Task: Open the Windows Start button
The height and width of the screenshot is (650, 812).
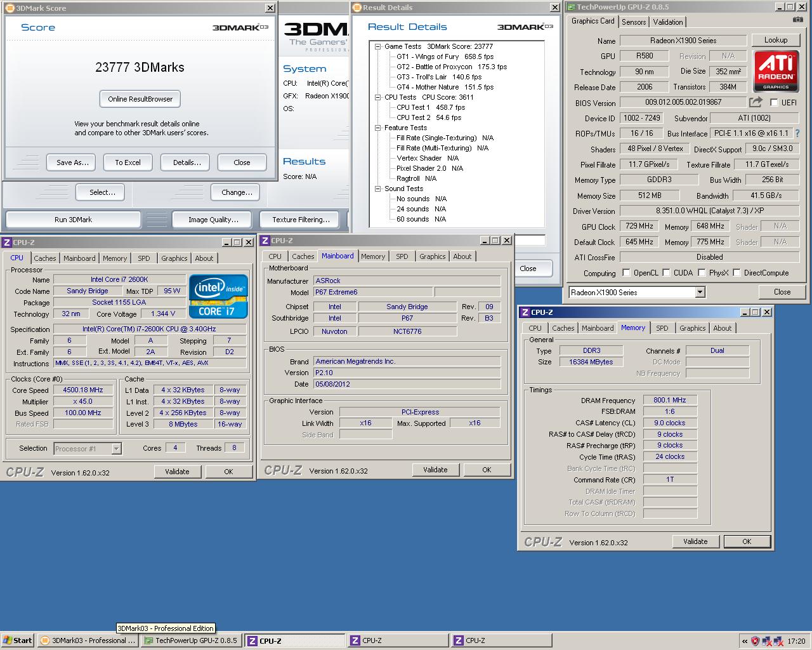Action: click(17, 640)
